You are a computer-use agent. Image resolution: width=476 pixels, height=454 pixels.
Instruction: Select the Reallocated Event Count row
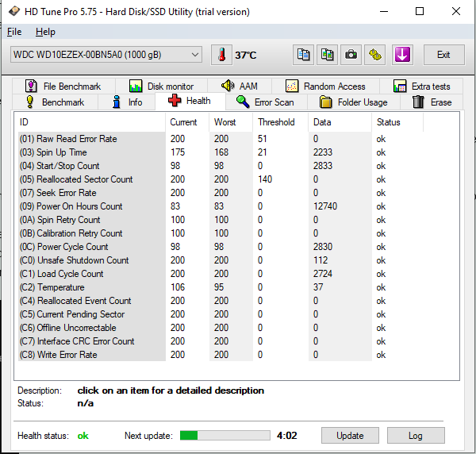click(221, 301)
